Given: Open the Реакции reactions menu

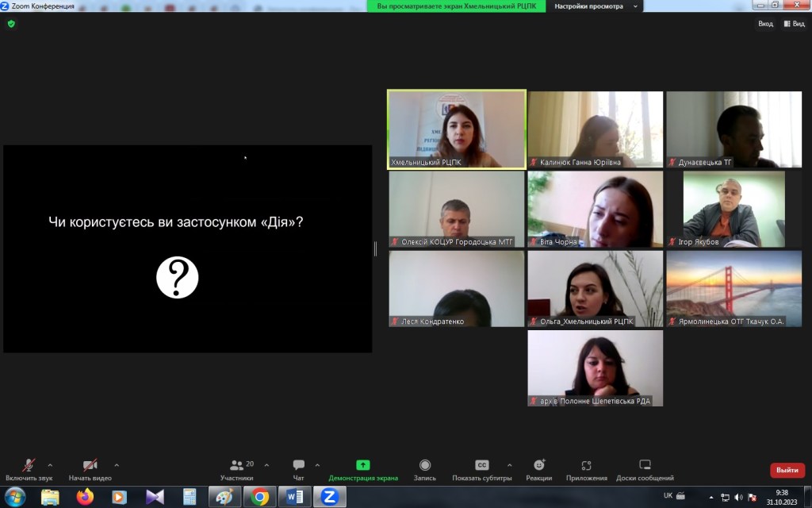Looking at the screenshot, I should click(x=538, y=469).
